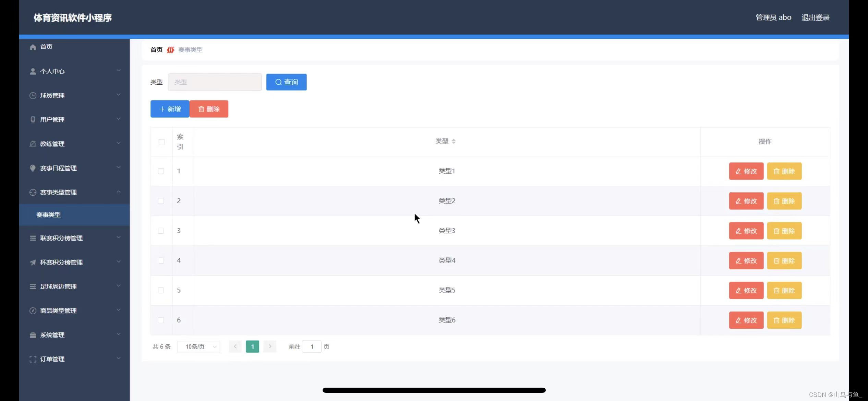The height and width of the screenshot is (401, 868).
Task: Toggle the select-all checkbox in table header
Action: click(162, 142)
